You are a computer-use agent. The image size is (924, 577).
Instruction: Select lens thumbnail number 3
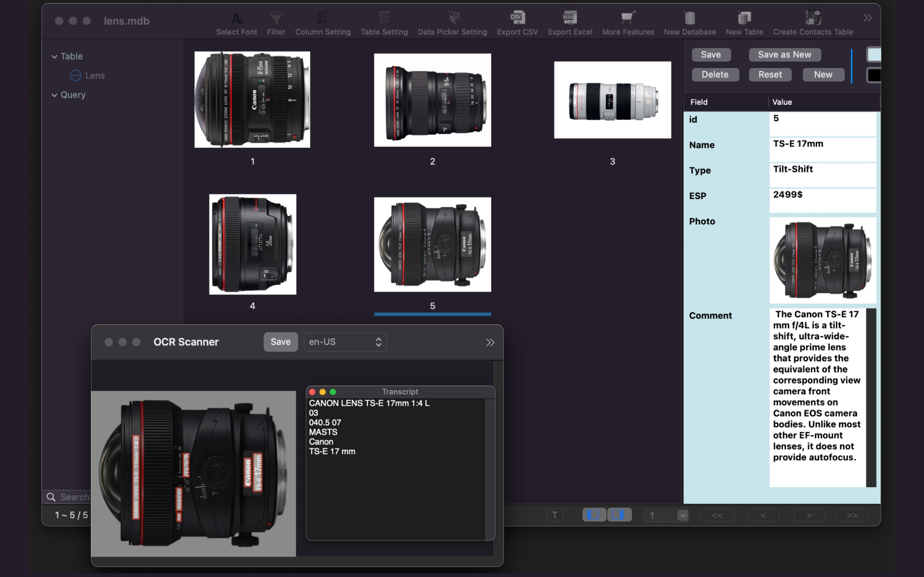(x=612, y=100)
